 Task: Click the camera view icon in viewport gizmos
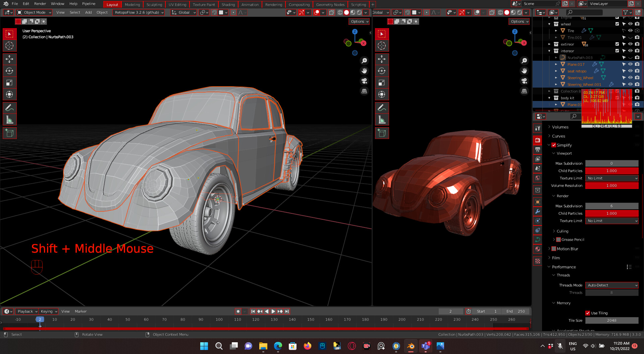pos(364,81)
